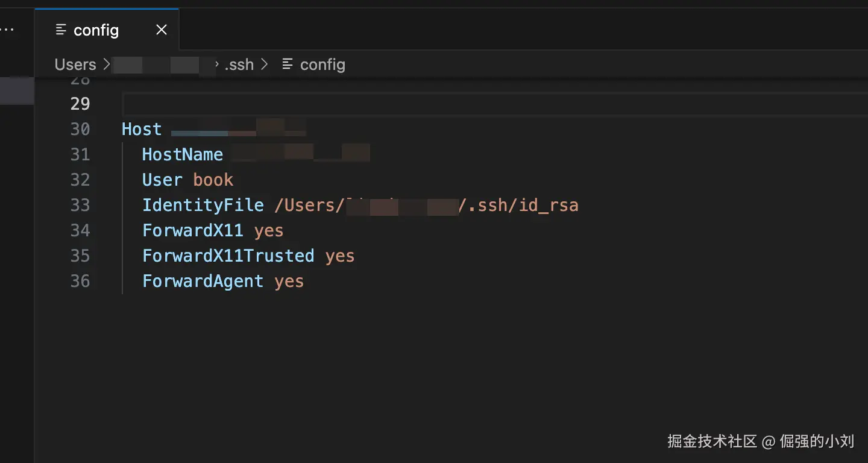868x463 pixels.
Task: Select the config editor tab
Action: point(96,30)
